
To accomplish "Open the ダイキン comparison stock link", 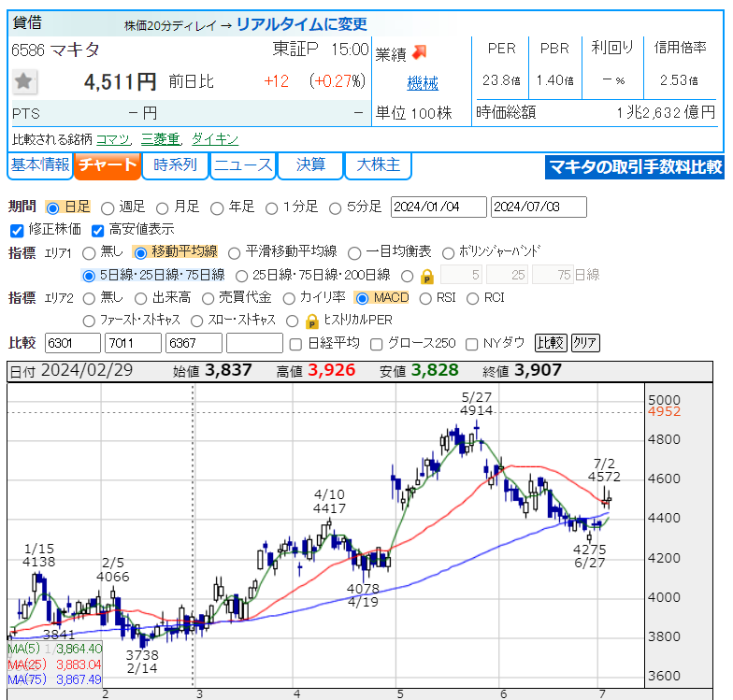I will click(x=215, y=139).
